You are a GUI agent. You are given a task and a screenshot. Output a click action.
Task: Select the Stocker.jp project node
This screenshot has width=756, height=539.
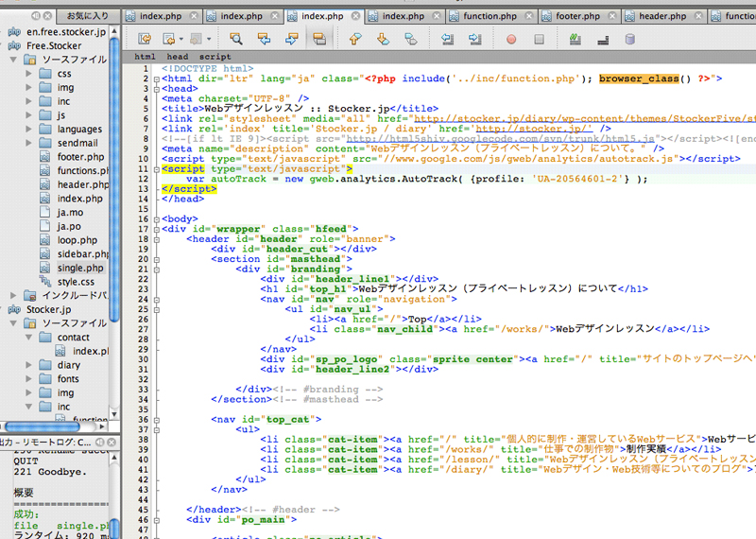pyautogui.click(x=48, y=309)
